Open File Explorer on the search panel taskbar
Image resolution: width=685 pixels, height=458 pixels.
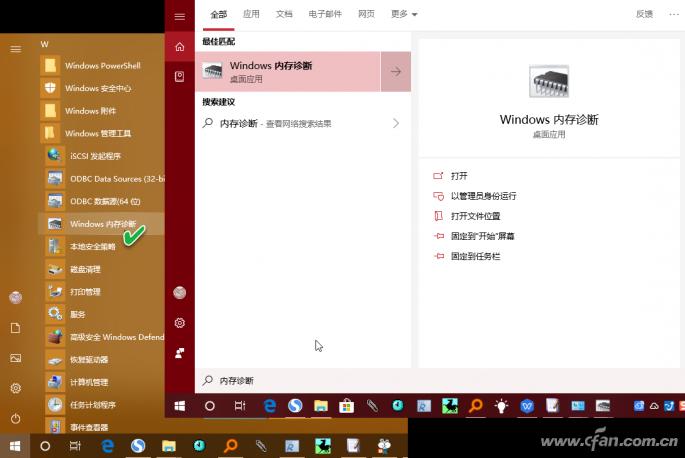tap(321, 406)
